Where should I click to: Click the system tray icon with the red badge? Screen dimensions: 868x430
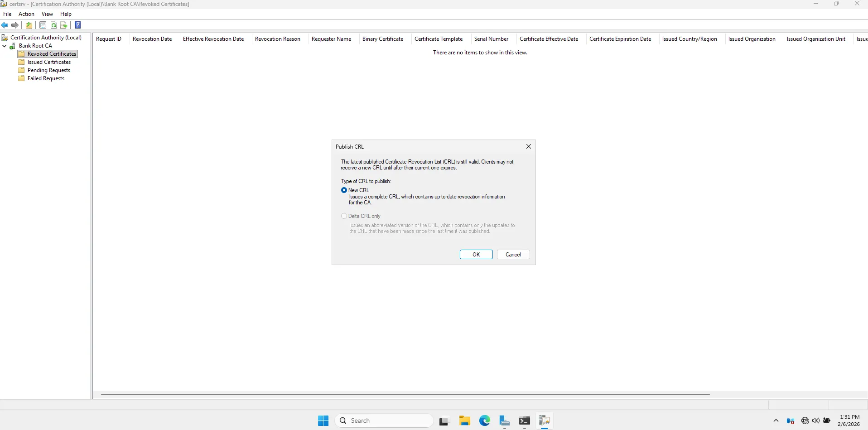791,421
